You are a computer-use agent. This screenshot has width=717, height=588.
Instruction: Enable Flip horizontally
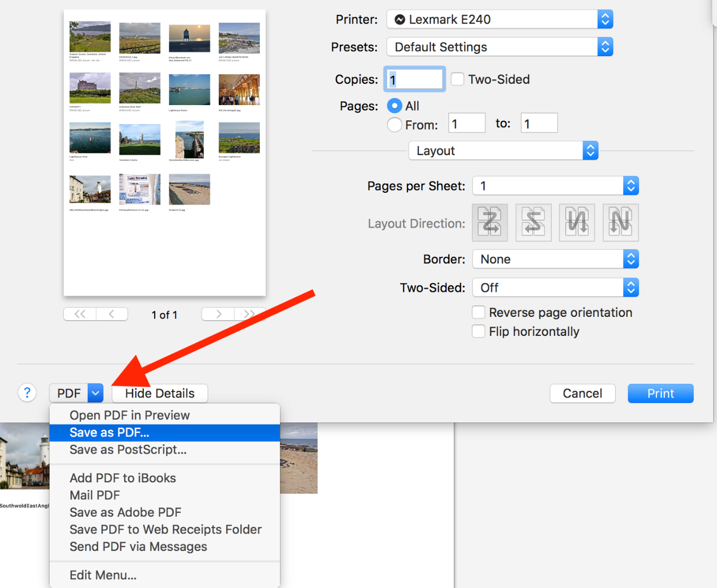coord(478,332)
